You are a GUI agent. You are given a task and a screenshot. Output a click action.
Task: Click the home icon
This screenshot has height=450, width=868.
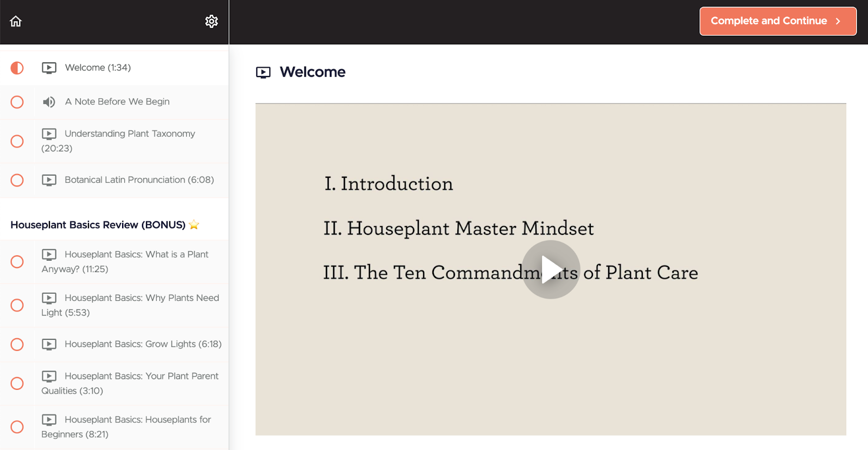click(16, 21)
